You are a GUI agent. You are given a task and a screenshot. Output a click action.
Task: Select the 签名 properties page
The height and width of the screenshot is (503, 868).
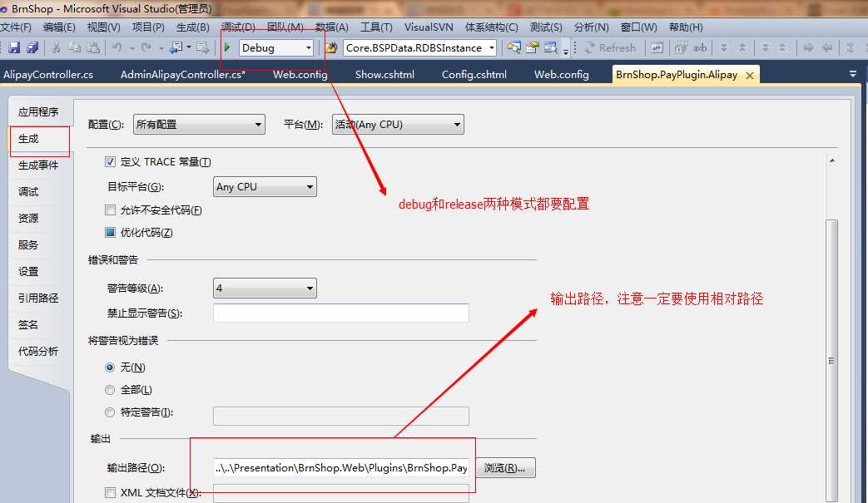(x=28, y=324)
